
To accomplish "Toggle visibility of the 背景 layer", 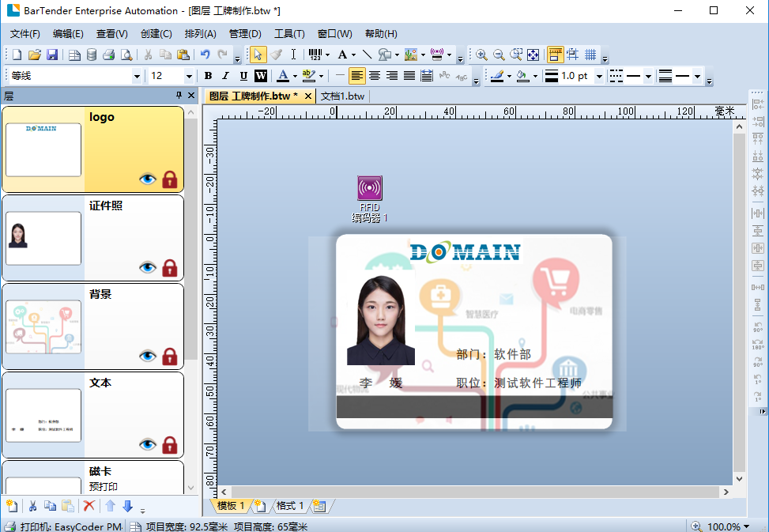I will click(x=148, y=357).
